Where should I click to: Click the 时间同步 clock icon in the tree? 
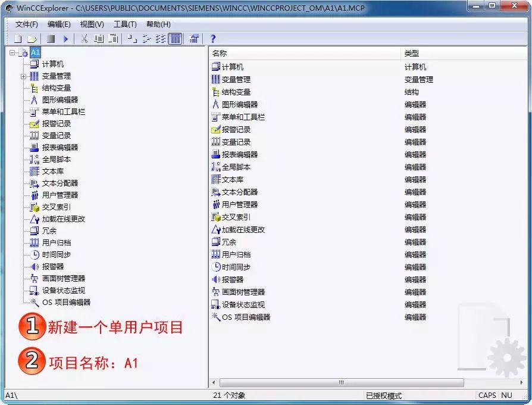pyautogui.click(x=35, y=255)
